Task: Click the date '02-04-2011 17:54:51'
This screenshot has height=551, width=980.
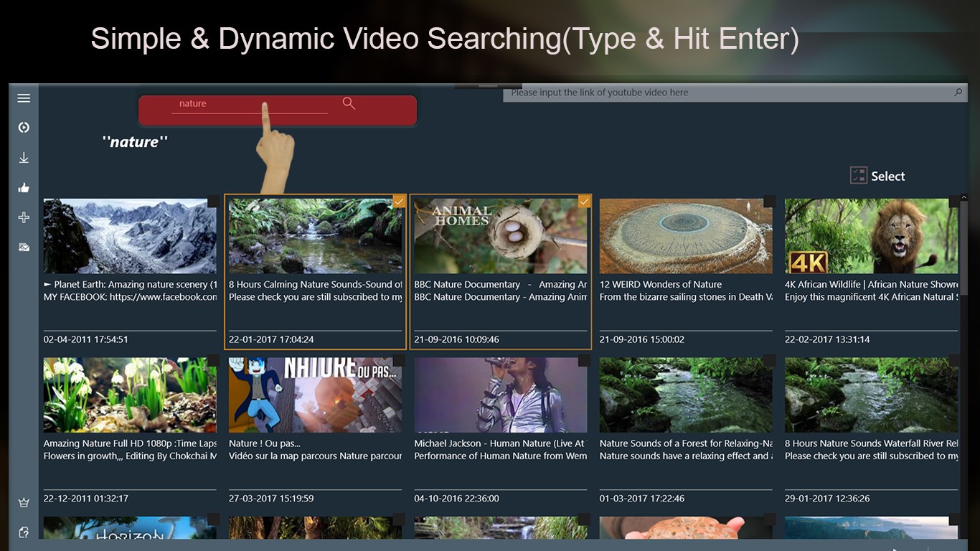Action: point(86,339)
